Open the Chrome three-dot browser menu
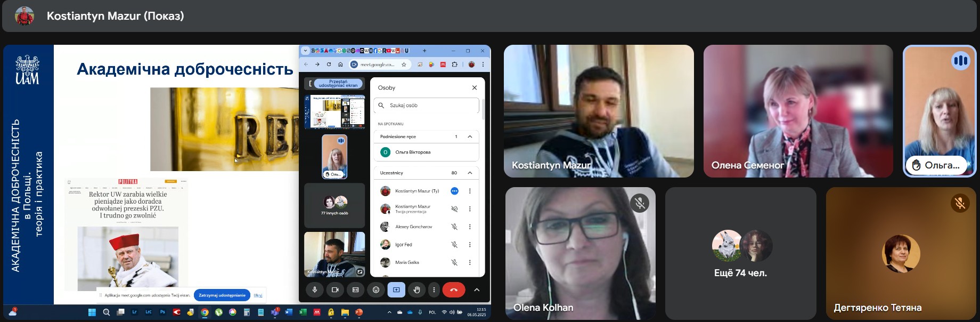The width and height of the screenshot is (980, 322). tap(483, 65)
